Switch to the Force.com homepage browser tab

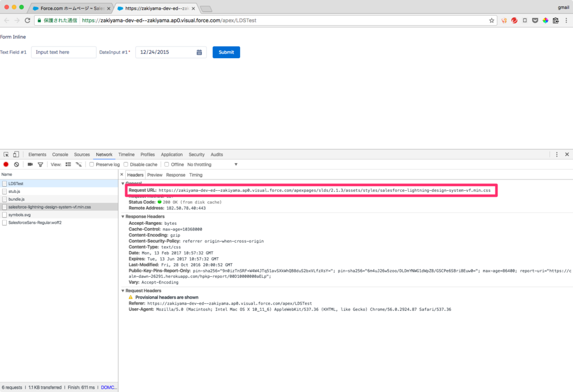pyautogui.click(x=72, y=8)
